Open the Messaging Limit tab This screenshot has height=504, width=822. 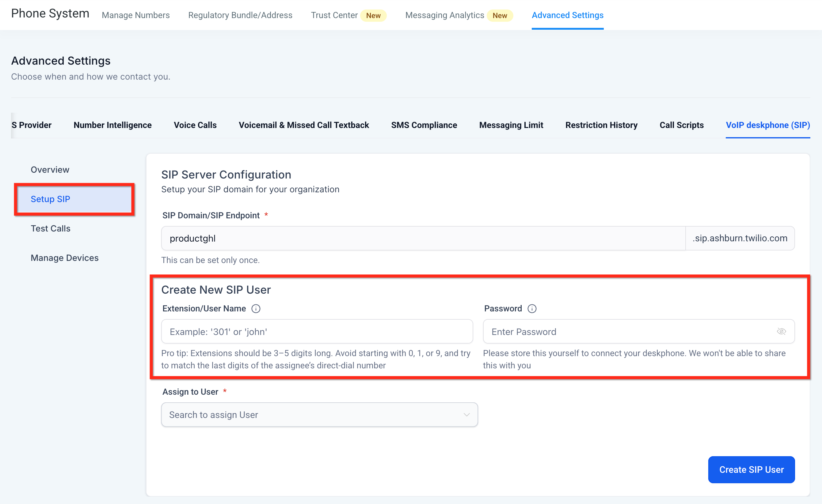(511, 125)
